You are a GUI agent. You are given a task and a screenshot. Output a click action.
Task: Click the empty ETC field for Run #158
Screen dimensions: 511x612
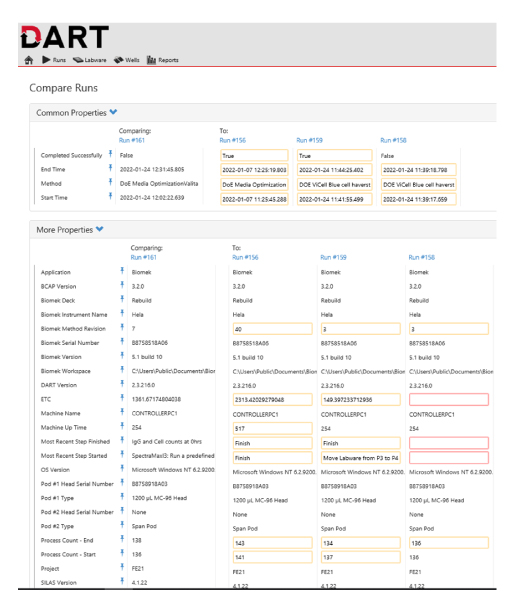point(449,399)
